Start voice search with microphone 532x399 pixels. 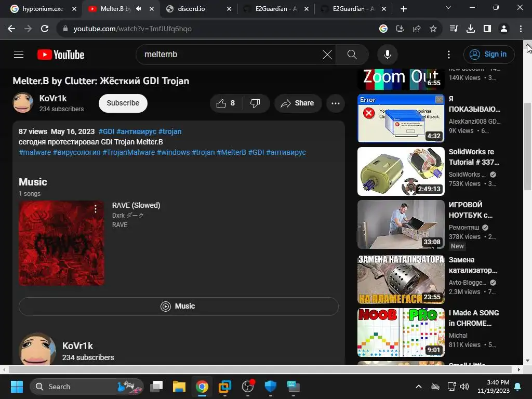point(387,54)
